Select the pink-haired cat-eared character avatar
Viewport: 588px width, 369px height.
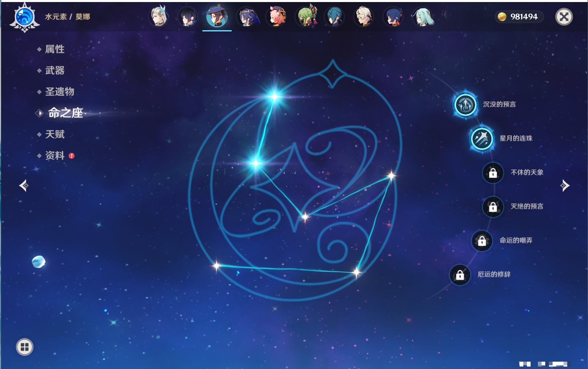coord(276,17)
